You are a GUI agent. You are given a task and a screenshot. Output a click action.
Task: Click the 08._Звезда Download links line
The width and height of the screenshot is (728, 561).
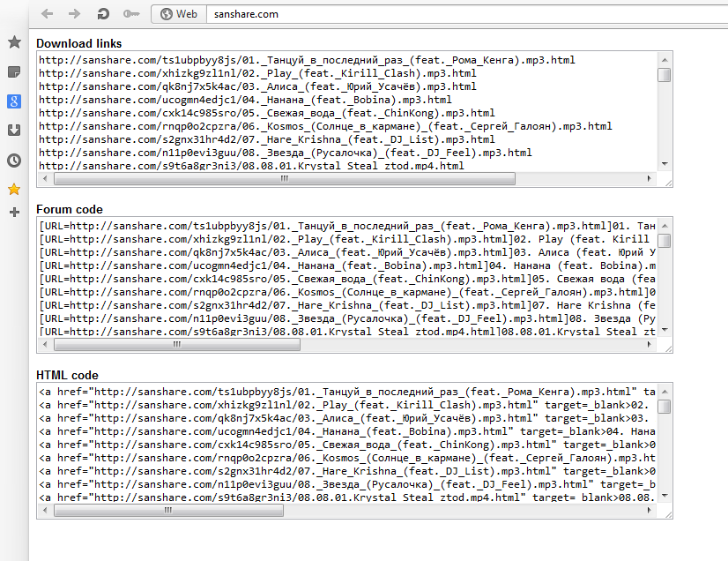coord(286,153)
